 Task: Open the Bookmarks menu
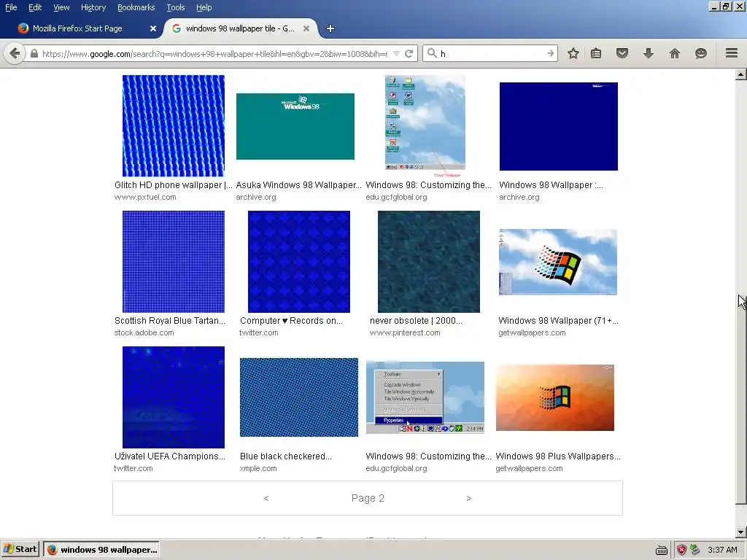[x=136, y=7]
